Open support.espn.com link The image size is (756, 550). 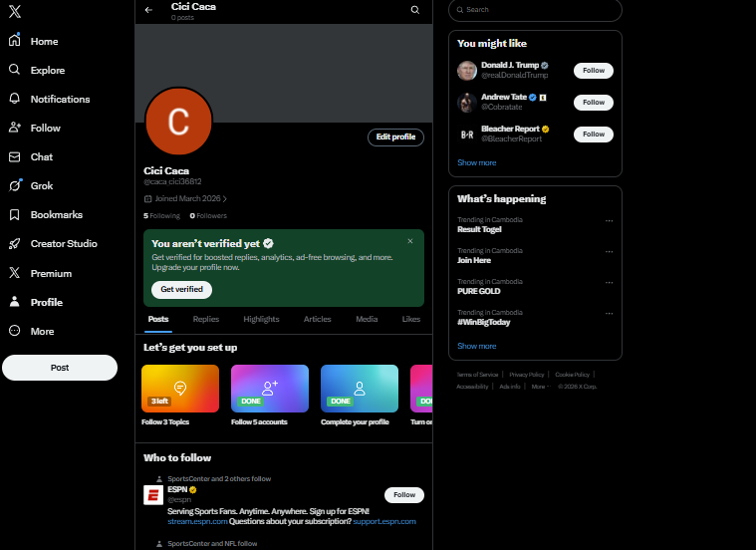(384, 521)
